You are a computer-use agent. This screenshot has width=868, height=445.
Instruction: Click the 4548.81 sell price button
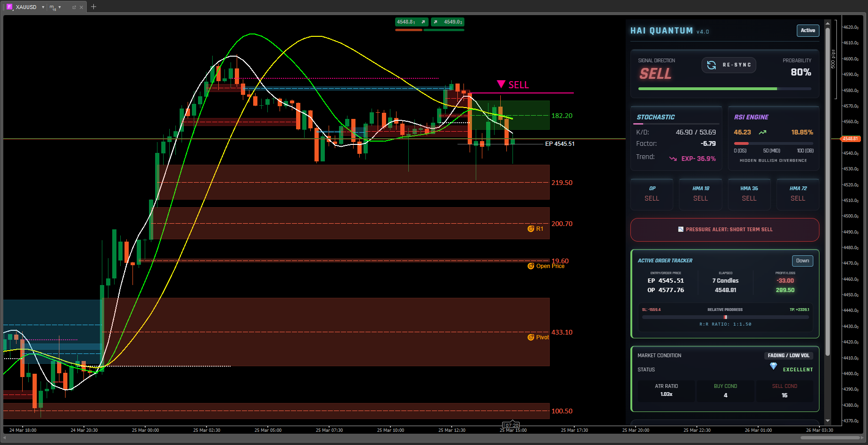411,22
